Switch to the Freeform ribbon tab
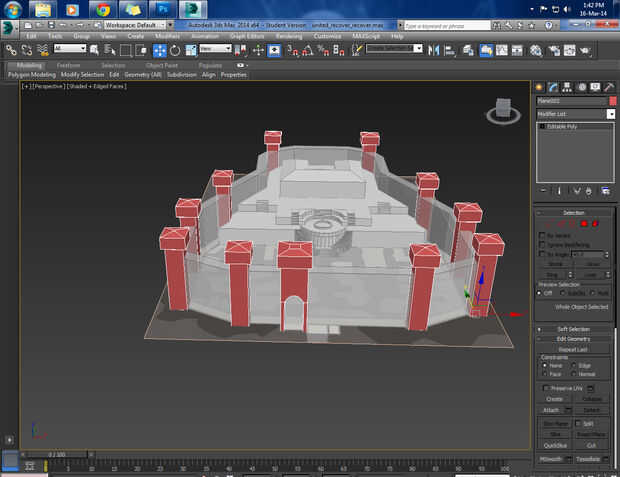The image size is (620, 477). click(x=69, y=65)
